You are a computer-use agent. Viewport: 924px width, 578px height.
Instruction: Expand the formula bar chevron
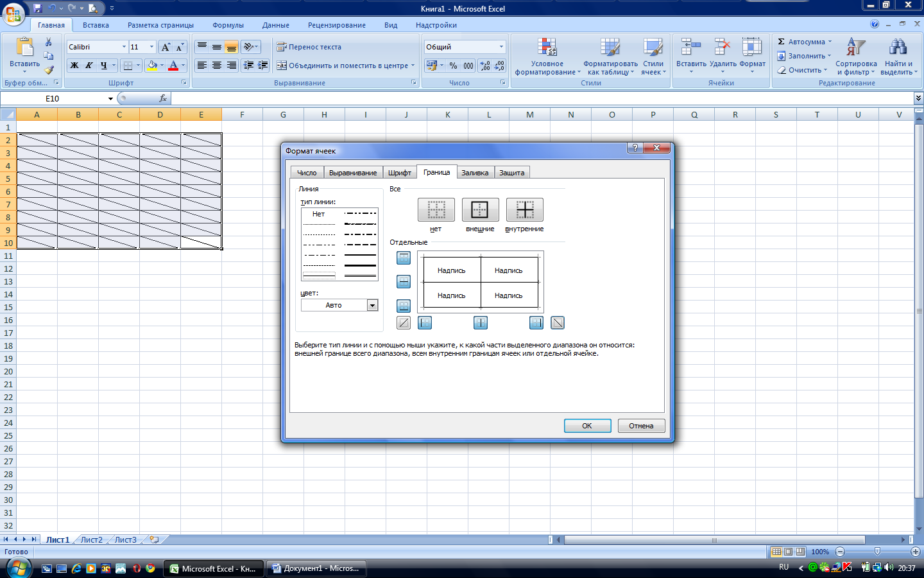918,98
